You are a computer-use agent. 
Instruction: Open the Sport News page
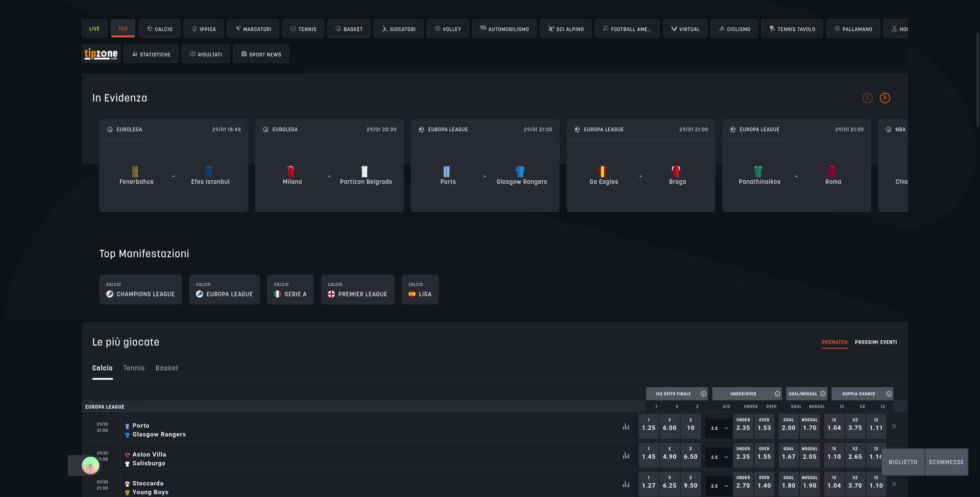click(261, 54)
